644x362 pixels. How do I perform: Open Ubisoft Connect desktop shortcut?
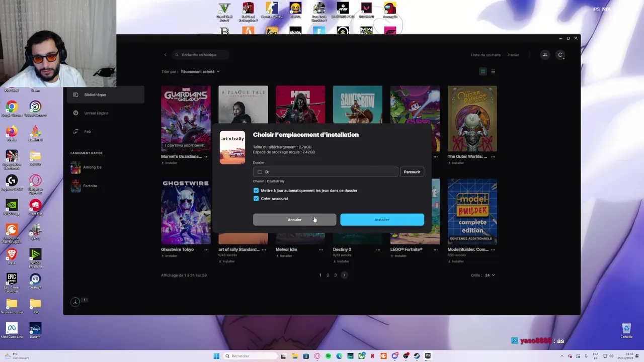click(35, 109)
